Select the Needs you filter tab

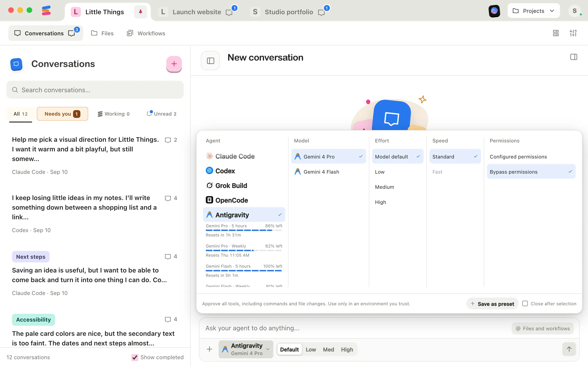coord(62,114)
